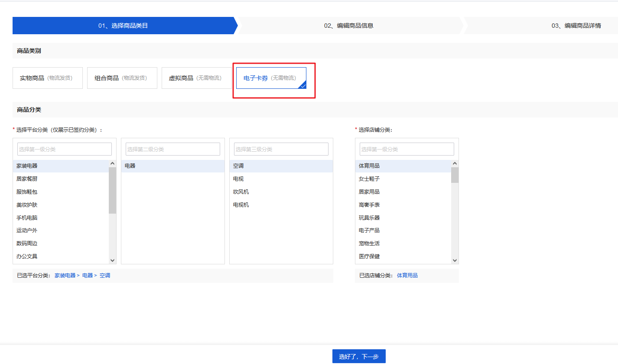Select 医疗保健 in the store category list

403,257
